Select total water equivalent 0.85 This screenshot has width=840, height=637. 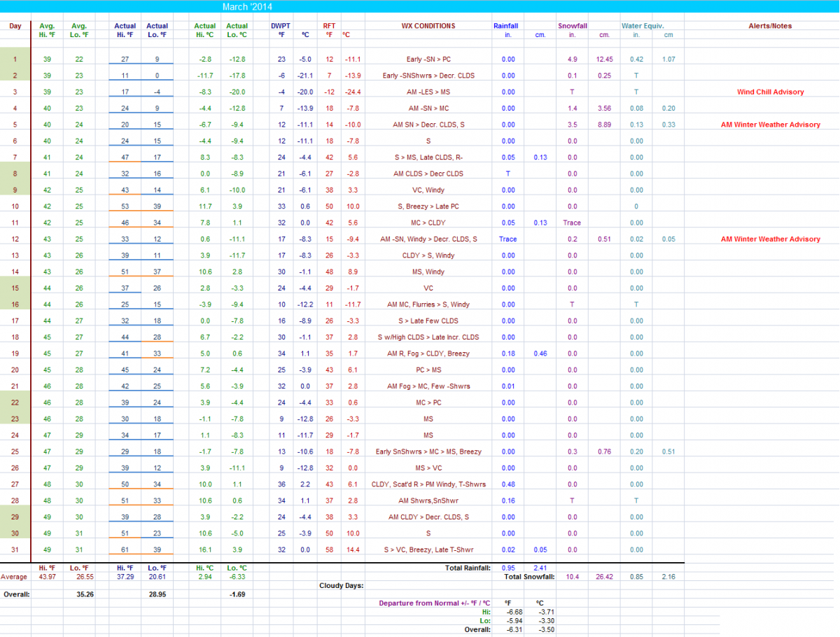point(636,577)
